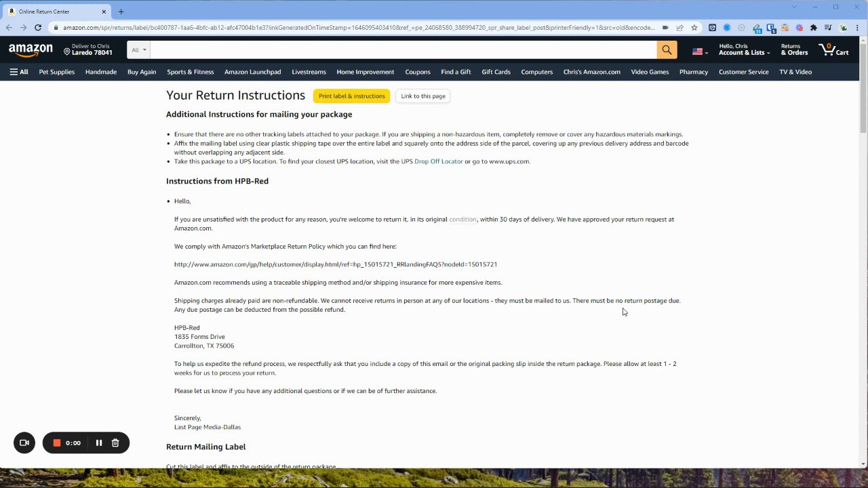Click the site lock icon in address bar
The image size is (868, 488).
[x=56, y=28]
